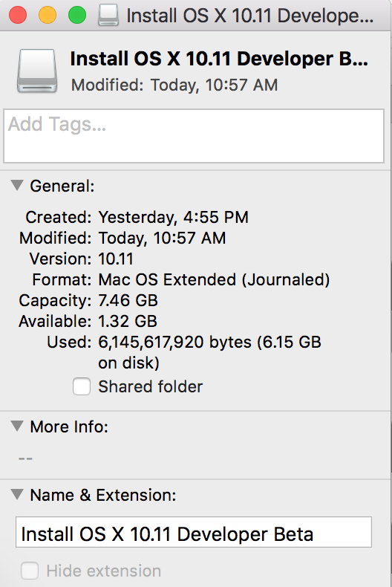Click the small drive proxy icon in title bar
This screenshot has height=587, width=392.
(108, 15)
